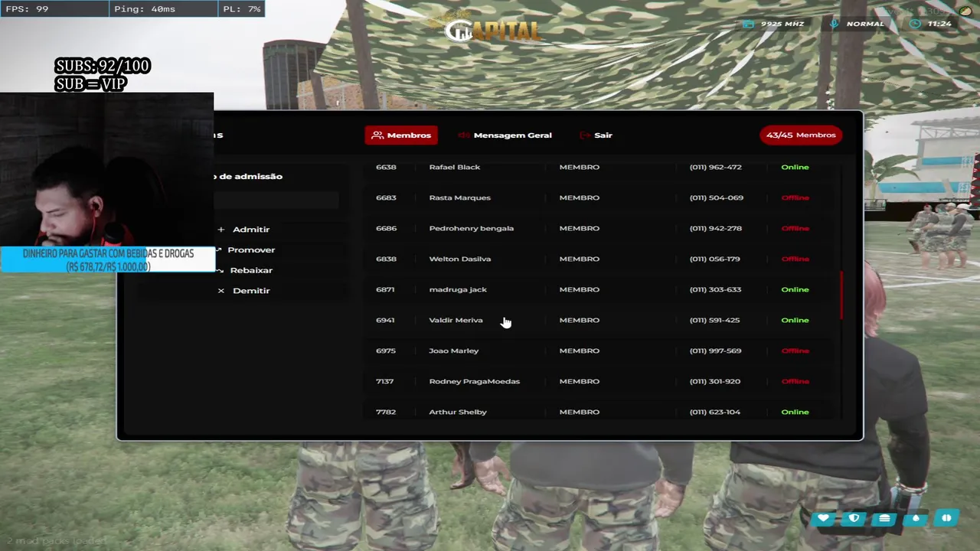Click the members list scrollbar thumb
980x551 pixels.
click(841, 295)
